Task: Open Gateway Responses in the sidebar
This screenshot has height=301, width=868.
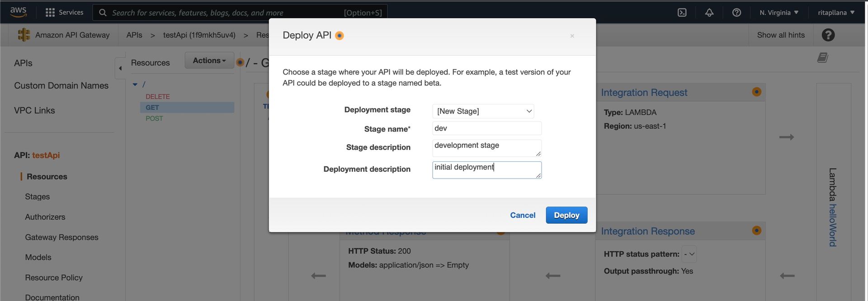Action: [61, 237]
